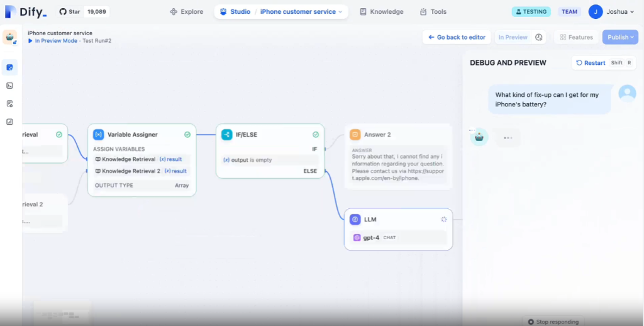
Task: Select the Answer 2 node icon
Action: point(355,135)
